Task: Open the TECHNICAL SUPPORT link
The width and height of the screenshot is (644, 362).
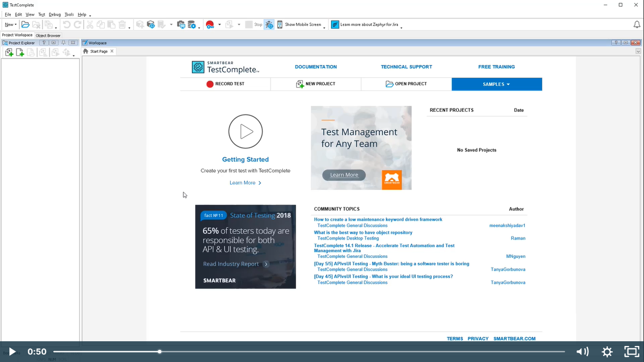Action: tap(406, 67)
